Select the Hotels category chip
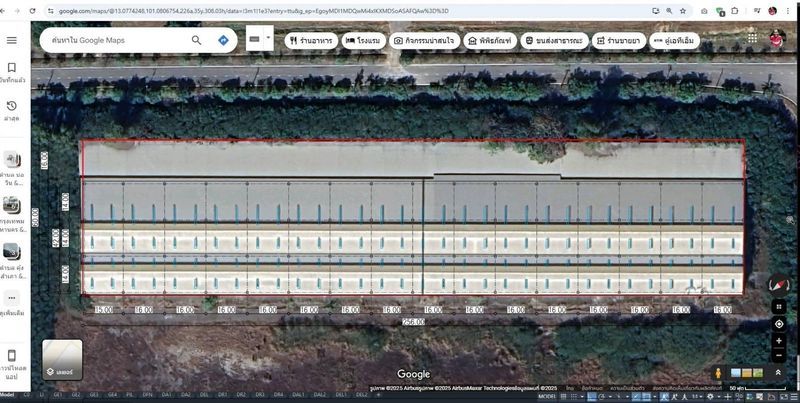This screenshot has width=800, height=403. click(x=365, y=41)
